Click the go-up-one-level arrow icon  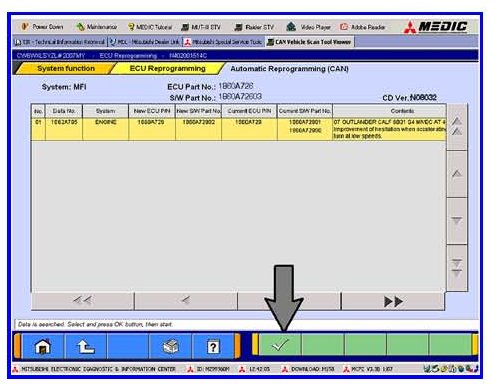click(85, 346)
